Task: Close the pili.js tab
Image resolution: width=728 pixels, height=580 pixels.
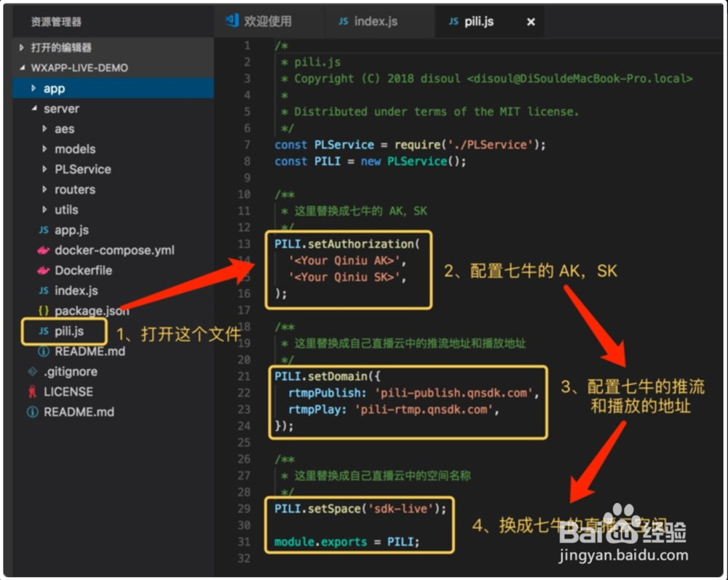Action: [x=531, y=22]
